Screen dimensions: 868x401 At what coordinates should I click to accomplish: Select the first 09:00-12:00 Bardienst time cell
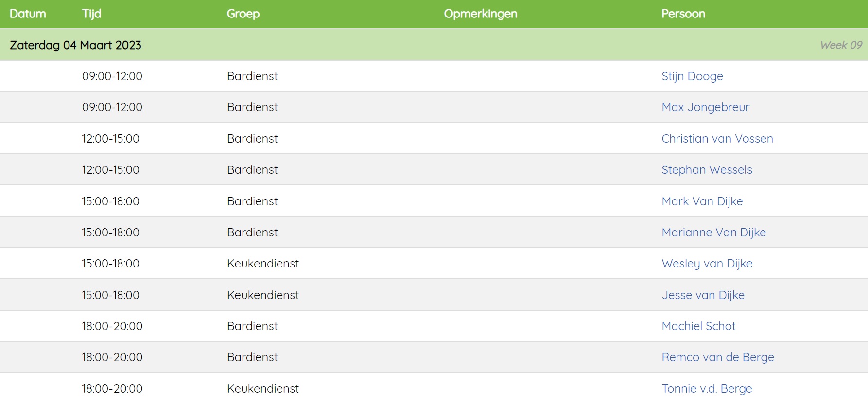[x=112, y=76]
